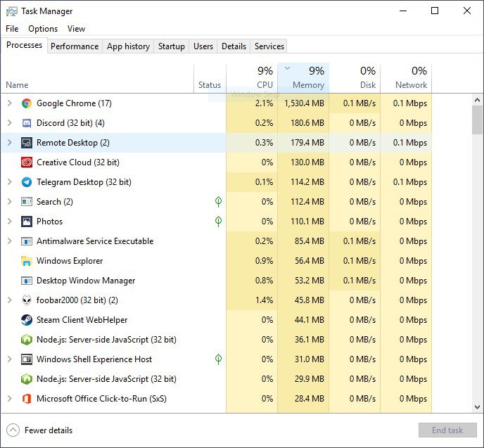Click Chrome's 1,530.4 MB memory value

(x=305, y=103)
